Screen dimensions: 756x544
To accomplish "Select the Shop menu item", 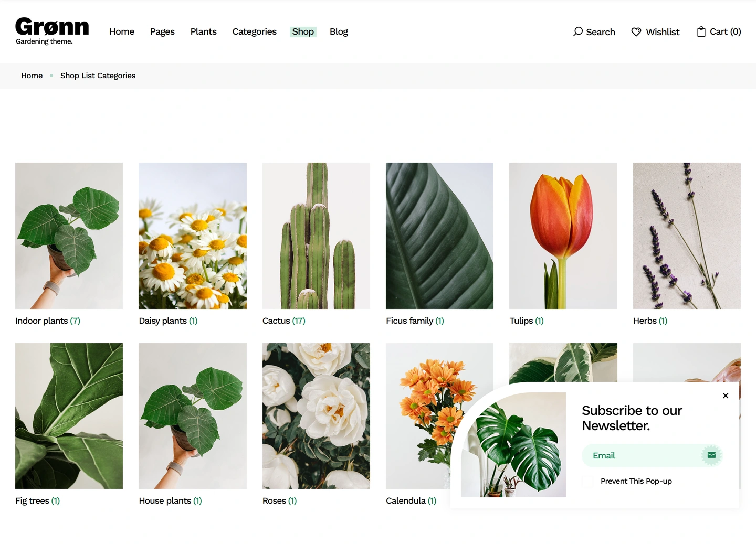I will [303, 31].
